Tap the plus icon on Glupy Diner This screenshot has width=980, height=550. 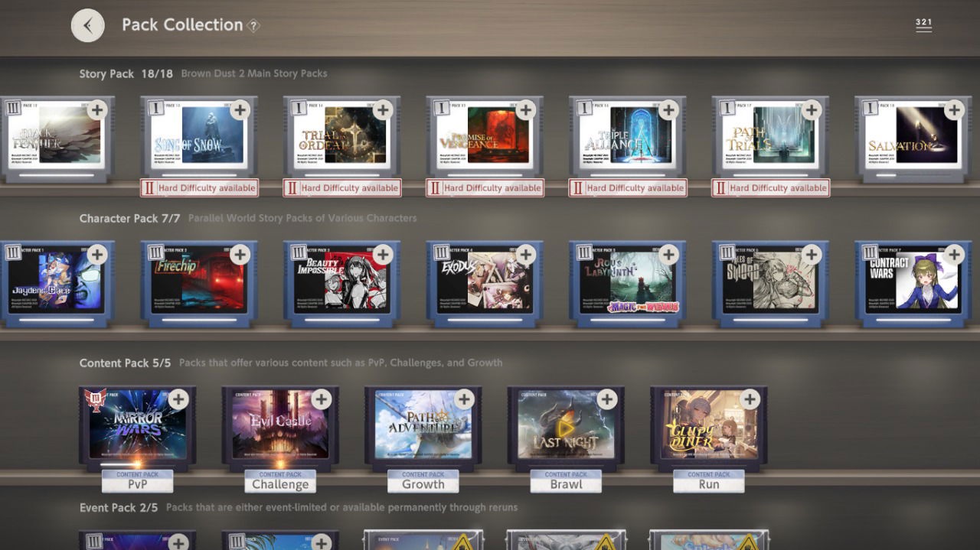750,399
